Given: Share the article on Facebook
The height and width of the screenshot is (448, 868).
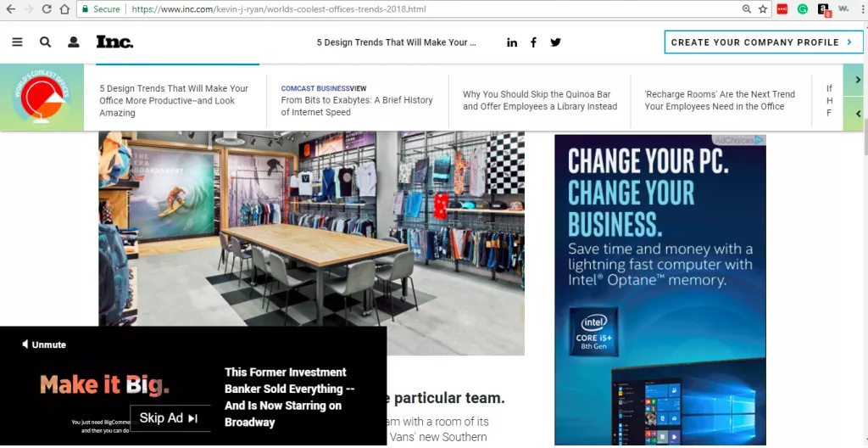Looking at the screenshot, I should click(x=533, y=42).
